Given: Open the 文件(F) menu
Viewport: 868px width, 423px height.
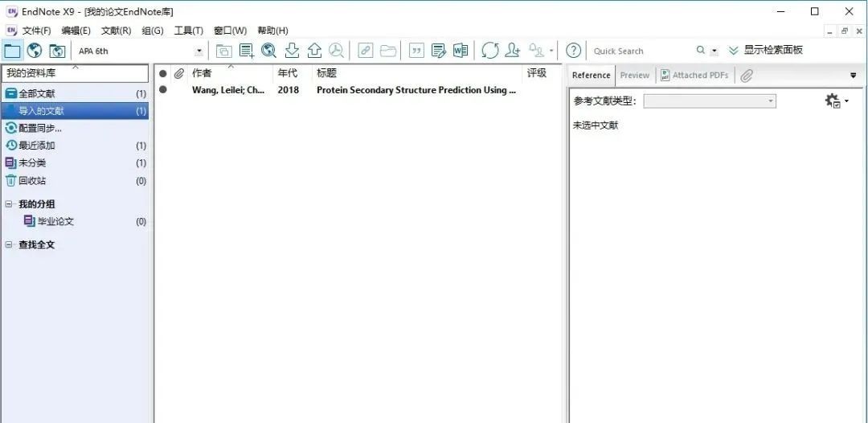Looking at the screenshot, I should tap(36, 31).
